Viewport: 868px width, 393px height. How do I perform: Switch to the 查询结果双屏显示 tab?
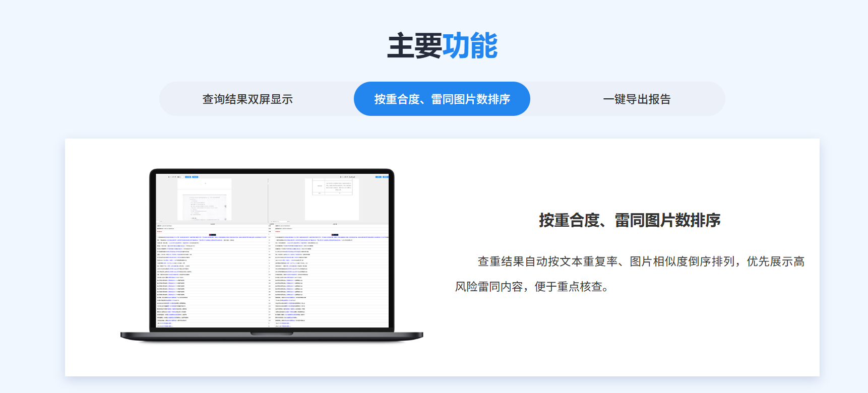point(247,99)
